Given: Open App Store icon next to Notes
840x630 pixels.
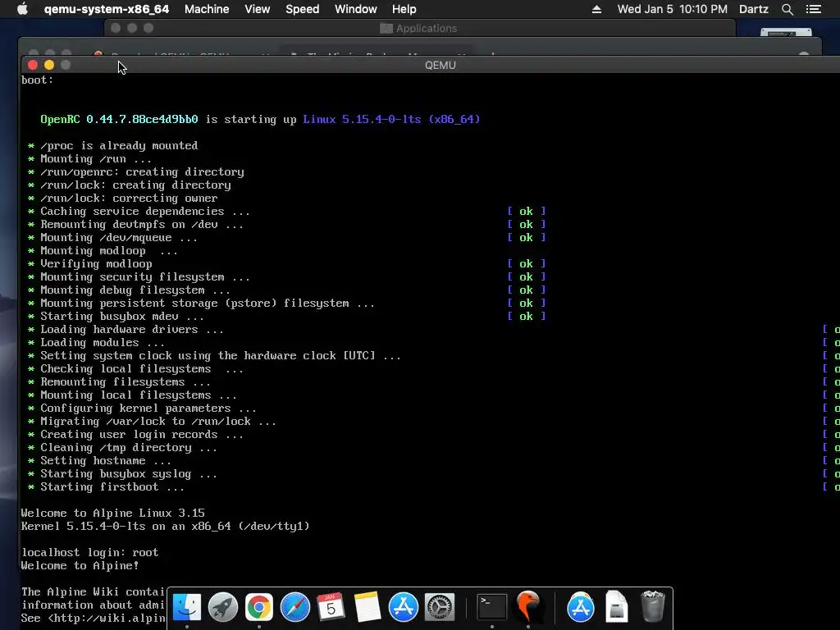Looking at the screenshot, I should tap(404, 607).
